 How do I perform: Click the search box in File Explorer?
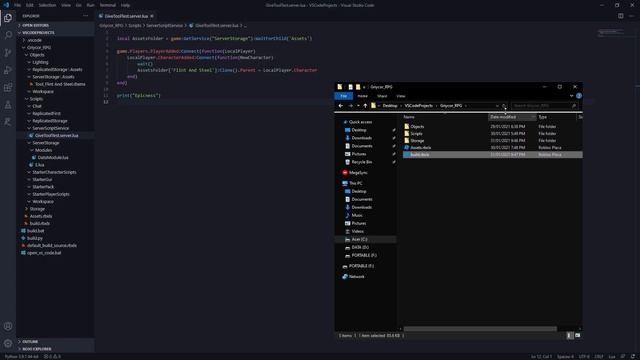tap(544, 106)
